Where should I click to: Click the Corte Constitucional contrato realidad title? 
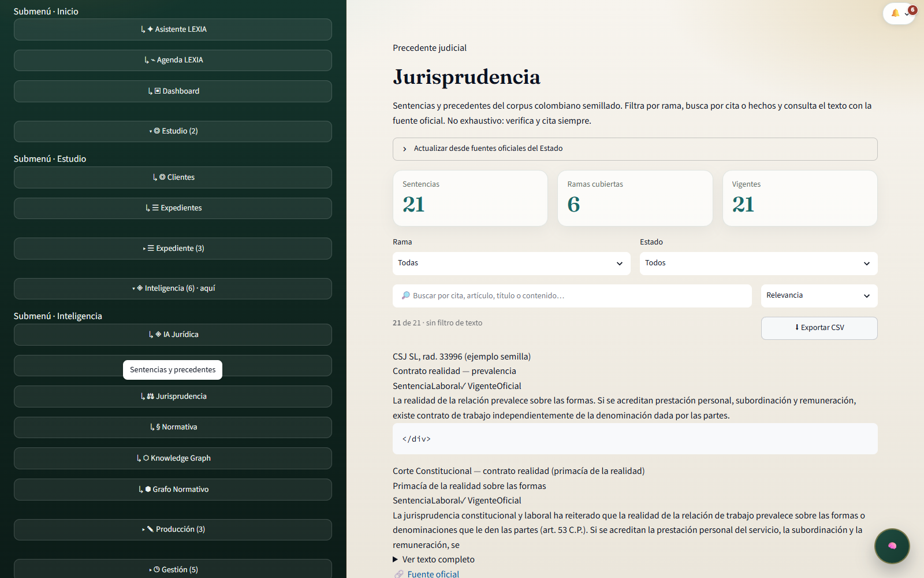519,471
